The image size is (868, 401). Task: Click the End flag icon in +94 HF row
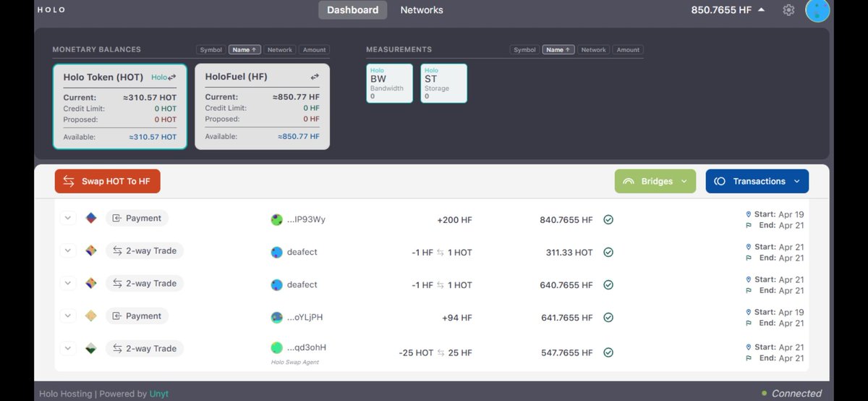point(749,323)
